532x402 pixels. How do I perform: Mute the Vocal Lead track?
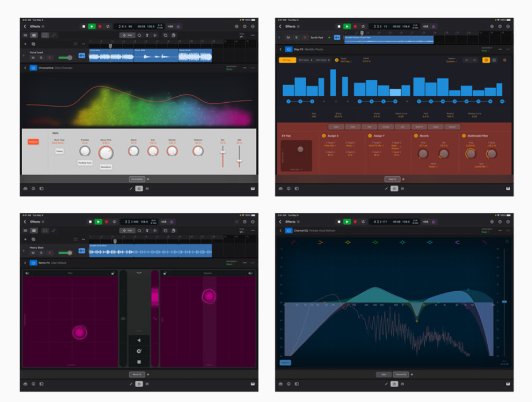pyautogui.click(x=33, y=58)
